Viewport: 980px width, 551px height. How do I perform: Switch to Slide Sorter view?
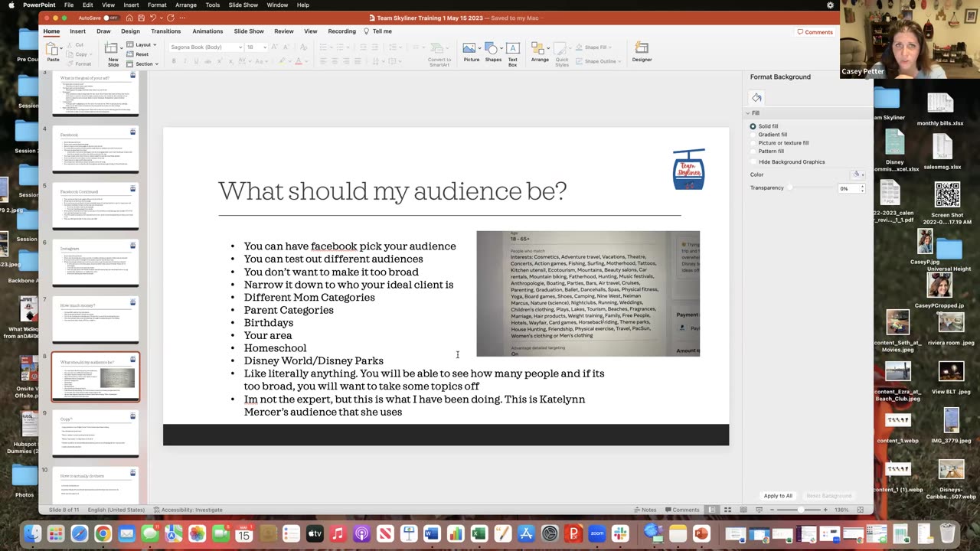[727, 510]
